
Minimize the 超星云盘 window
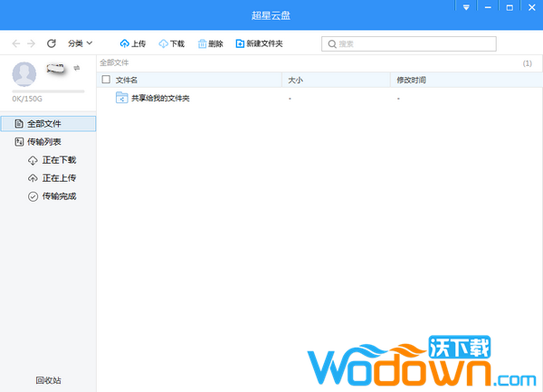tap(488, 7)
